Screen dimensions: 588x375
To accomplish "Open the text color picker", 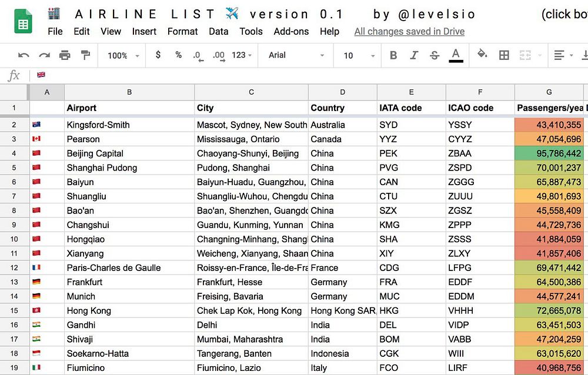I will 456,55.
